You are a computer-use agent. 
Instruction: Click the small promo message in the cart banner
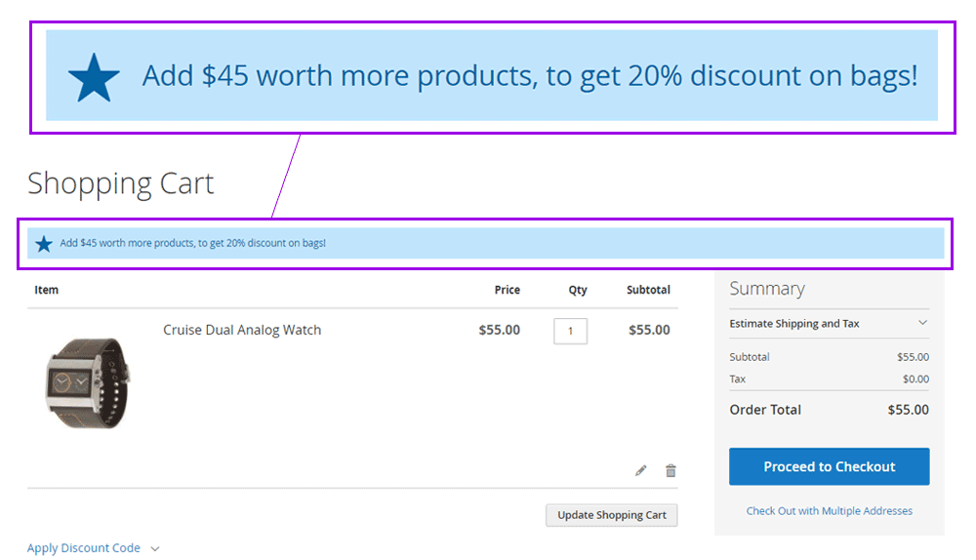coord(192,243)
